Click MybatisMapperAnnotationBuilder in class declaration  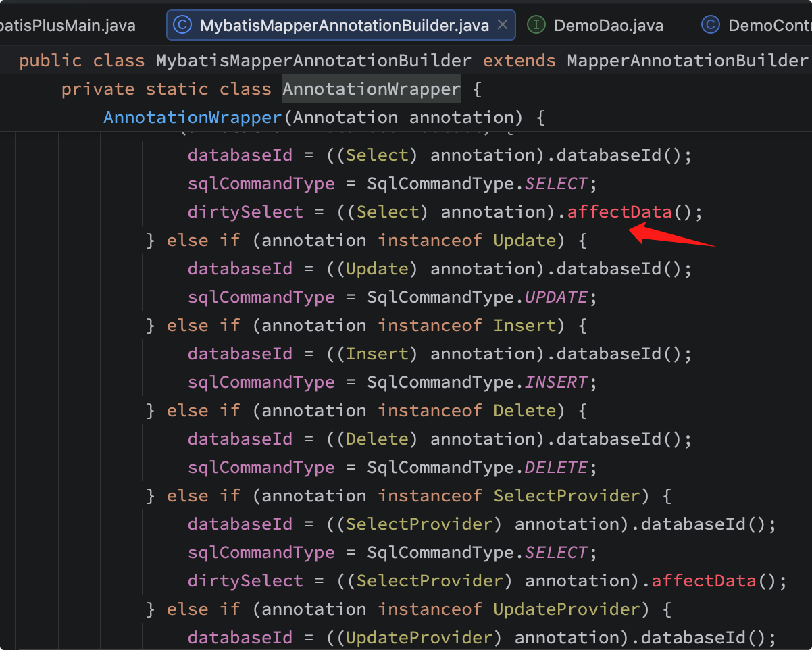click(x=313, y=61)
